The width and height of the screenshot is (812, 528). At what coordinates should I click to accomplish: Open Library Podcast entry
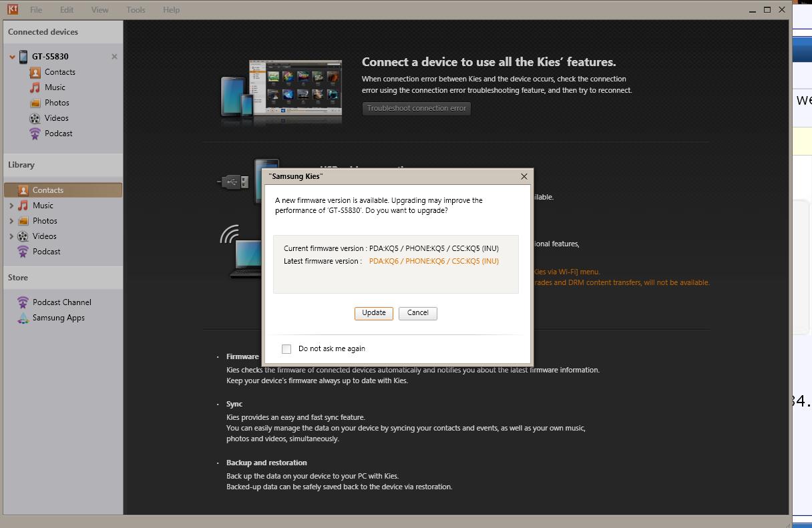click(47, 252)
